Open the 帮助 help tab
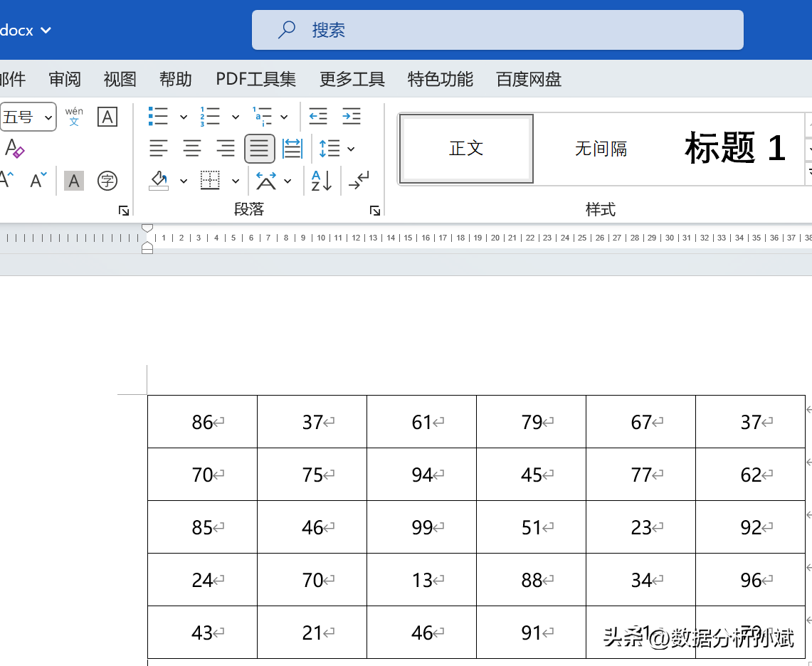The image size is (812, 666). (176, 79)
